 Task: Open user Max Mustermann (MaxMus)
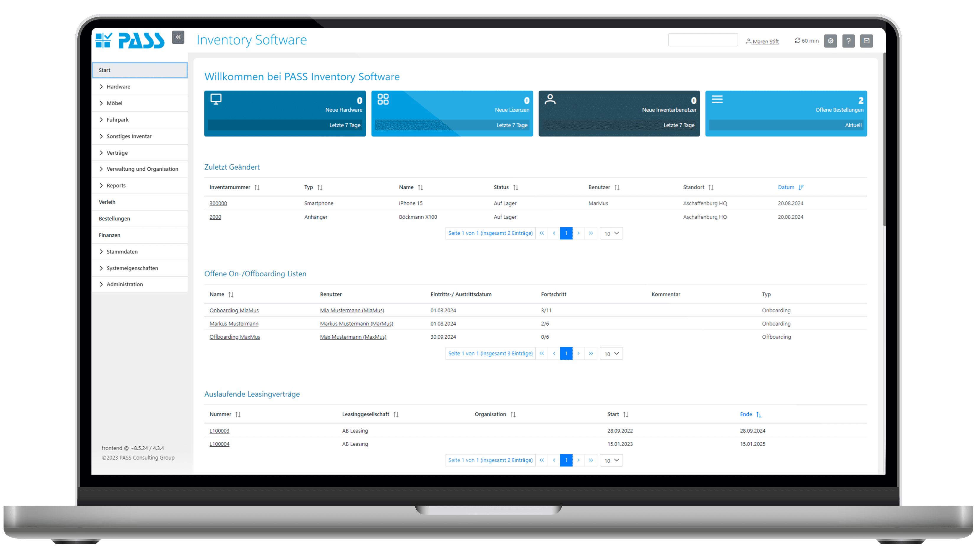pyautogui.click(x=353, y=337)
